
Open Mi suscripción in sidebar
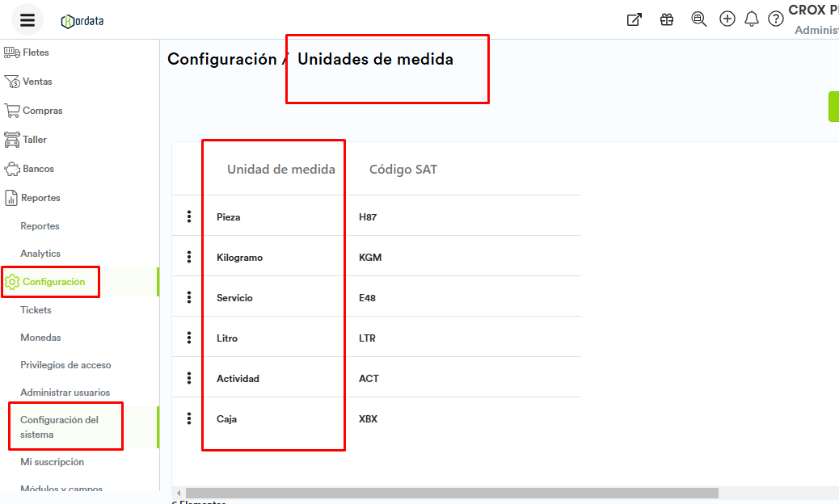pyautogui.click(x=52, y=462)
